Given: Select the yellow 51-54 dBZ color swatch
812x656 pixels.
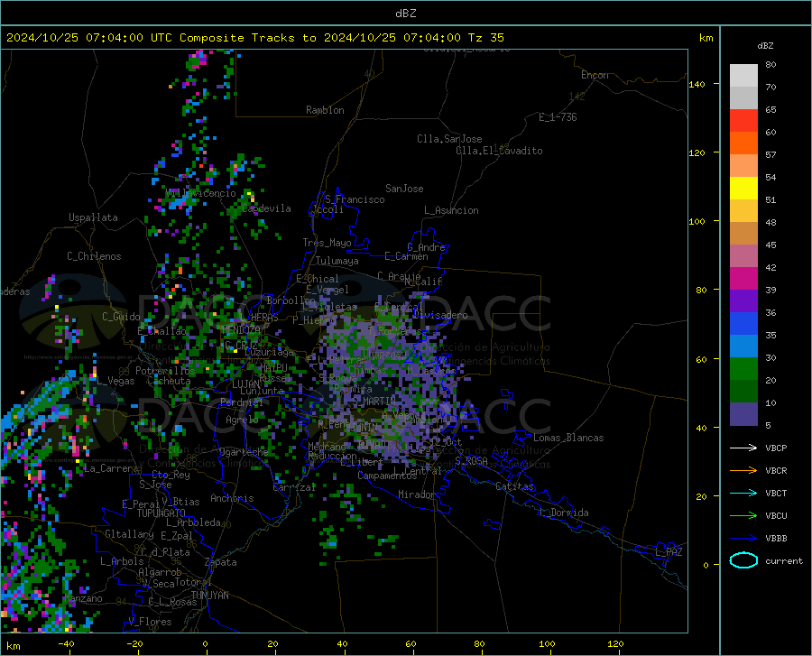Looking at the screenshot, I should pyautogui.click(x=743, y=189).
